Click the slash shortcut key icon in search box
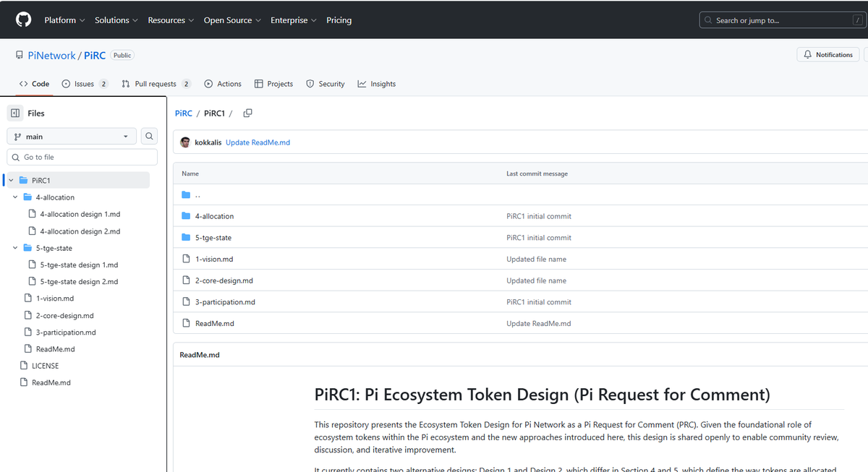The width and height of the screenshot is (868, 472). tap(856, 20)
